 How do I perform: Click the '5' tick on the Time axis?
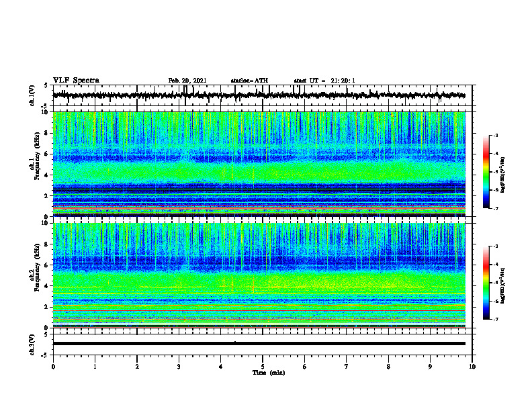point(263,367)
